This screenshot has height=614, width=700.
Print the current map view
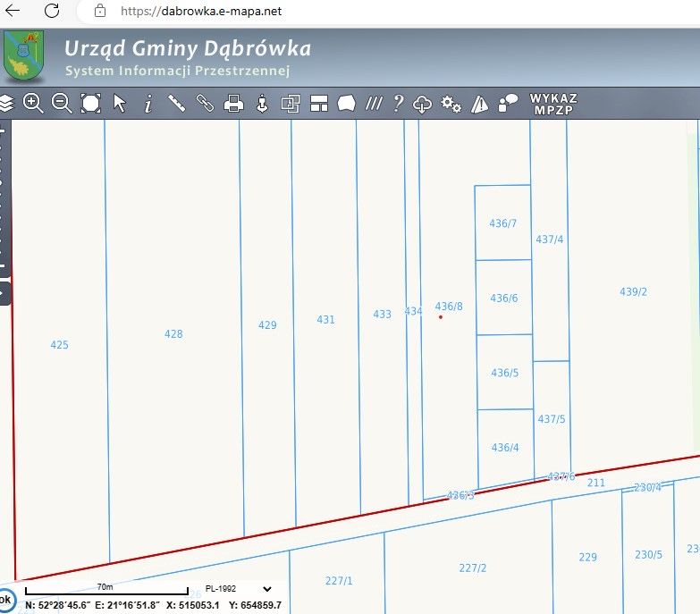[x=233, y=104]
